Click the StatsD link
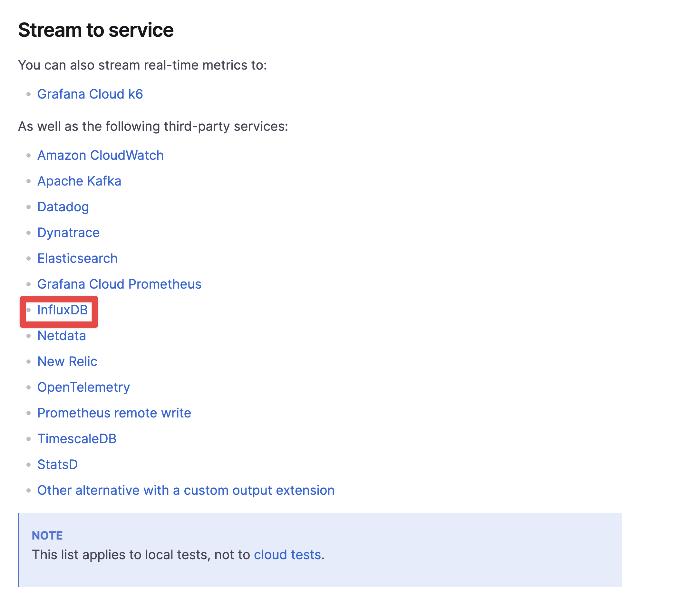This screenshot has height=603, width=700. (57, 464)
